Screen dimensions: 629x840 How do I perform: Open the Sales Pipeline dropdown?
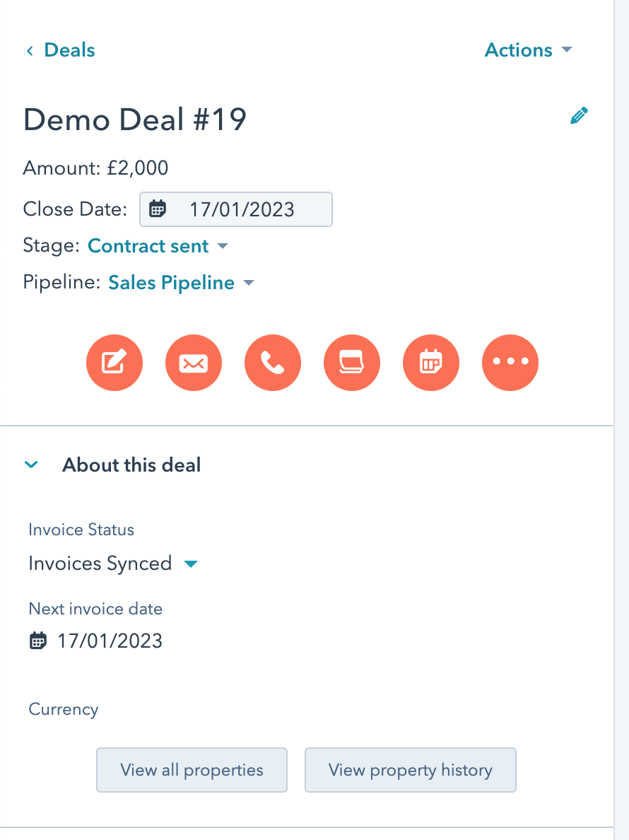pos(181,282)
